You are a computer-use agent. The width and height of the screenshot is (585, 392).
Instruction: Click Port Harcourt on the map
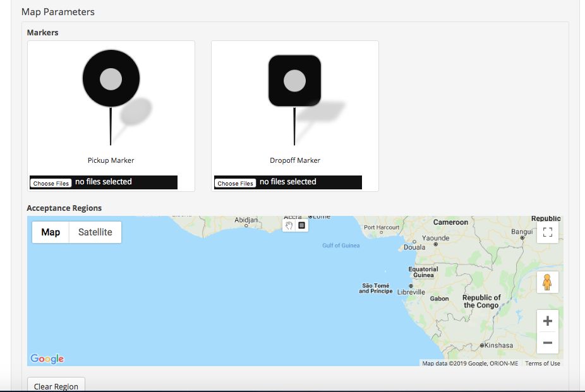pos(382,227)
